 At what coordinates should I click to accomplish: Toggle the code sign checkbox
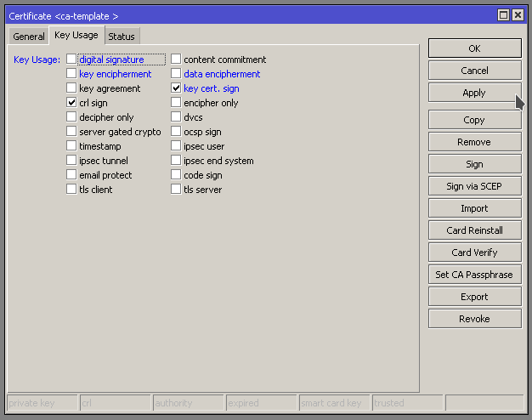[x=176, y=175]
